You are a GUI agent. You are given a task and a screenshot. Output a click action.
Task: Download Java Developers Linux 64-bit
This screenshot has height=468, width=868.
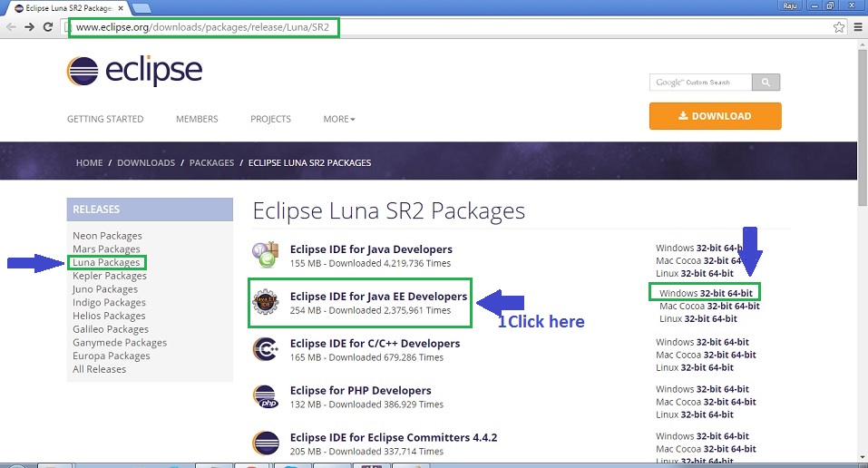(x=721, y=273)
